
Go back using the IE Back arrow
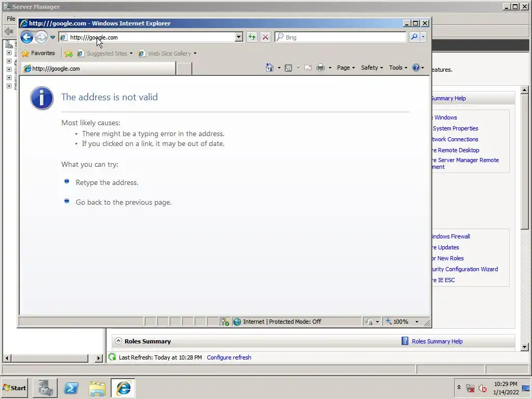27,37
